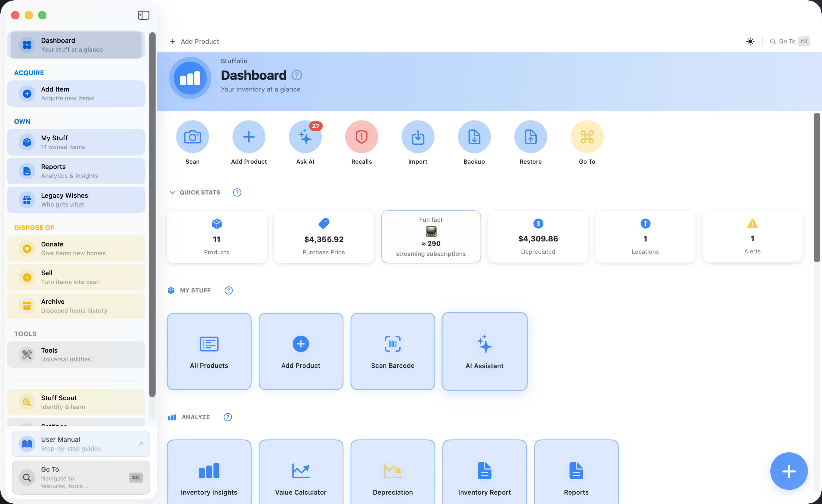Open the Recalls shield icon
822x504 pixels.
coord(361,137)
